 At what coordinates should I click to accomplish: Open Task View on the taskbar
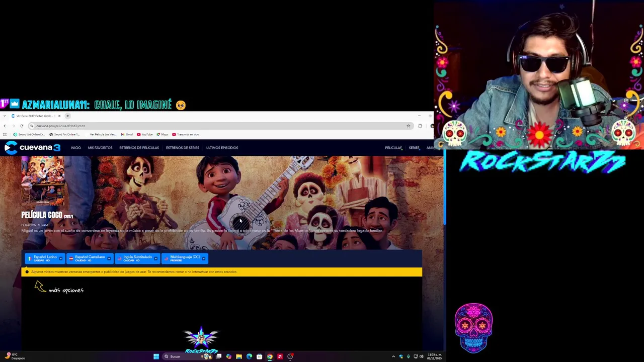pyautogui.click(x=219, y=356)
